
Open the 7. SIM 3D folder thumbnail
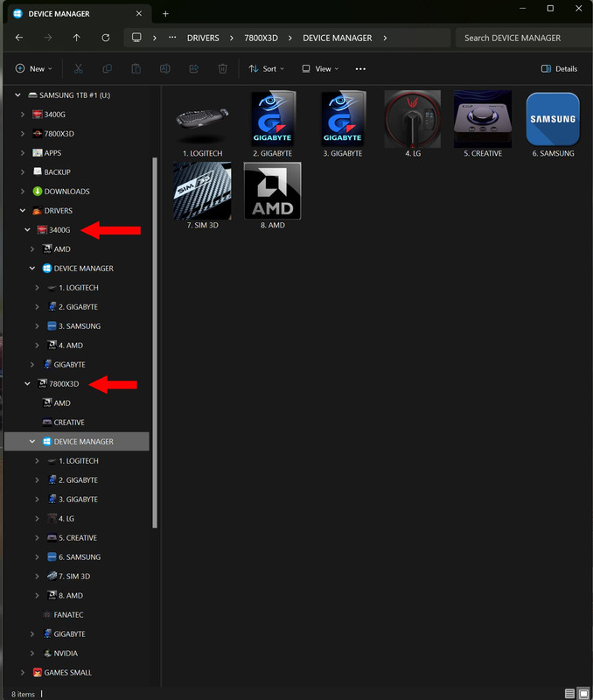point(203,196)
